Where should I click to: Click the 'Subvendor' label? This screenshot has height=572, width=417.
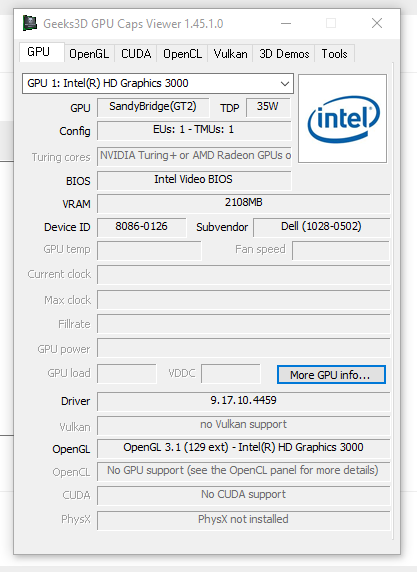(x=222, y=227)
